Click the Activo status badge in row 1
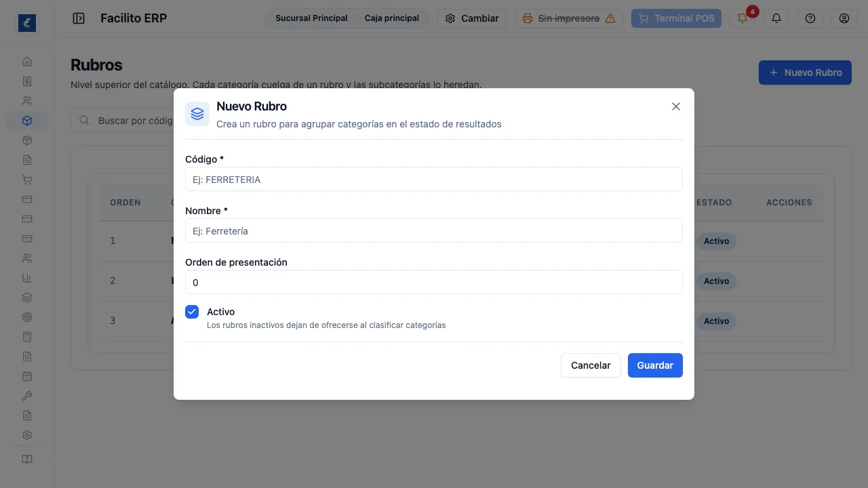The image size is (868, 488). pos(716,241)
